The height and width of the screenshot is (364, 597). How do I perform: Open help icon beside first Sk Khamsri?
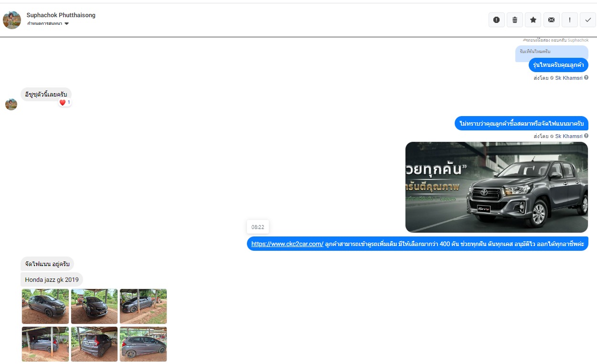click(586, 77)
